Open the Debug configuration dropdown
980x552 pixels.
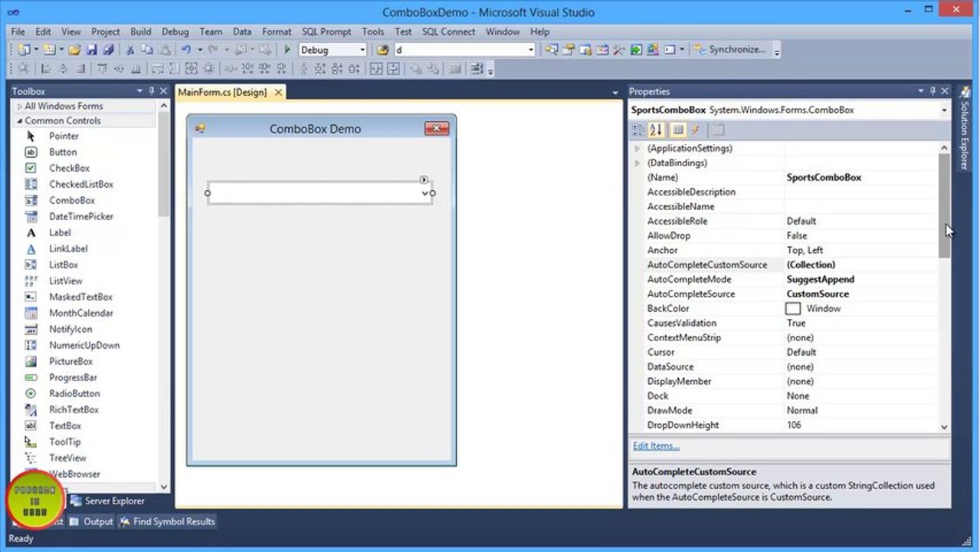(362, 50)
